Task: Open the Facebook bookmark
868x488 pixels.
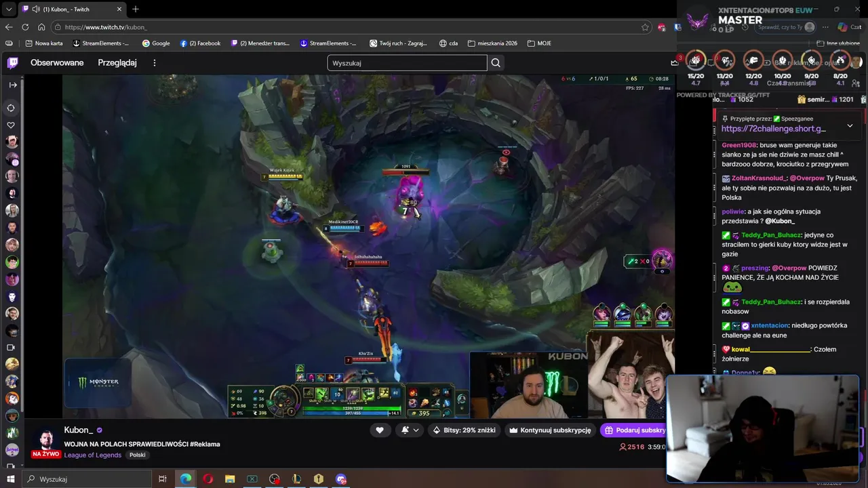Action: pyautogui.click(x=200, y=43)
